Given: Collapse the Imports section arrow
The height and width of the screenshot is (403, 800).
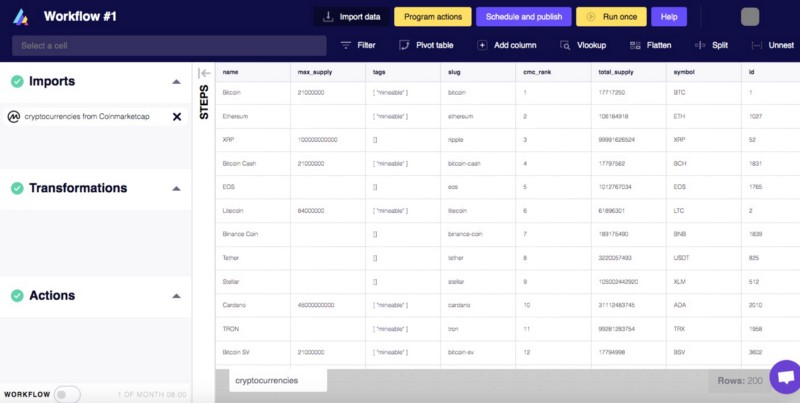Looking at the screenshot, I should (x=176, y=82).
